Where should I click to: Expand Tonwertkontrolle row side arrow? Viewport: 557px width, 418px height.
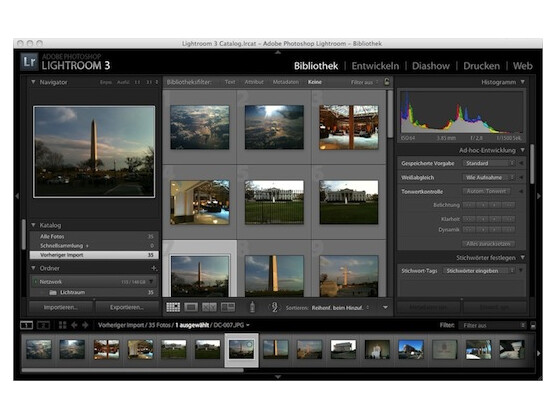(x=521, y=191)
